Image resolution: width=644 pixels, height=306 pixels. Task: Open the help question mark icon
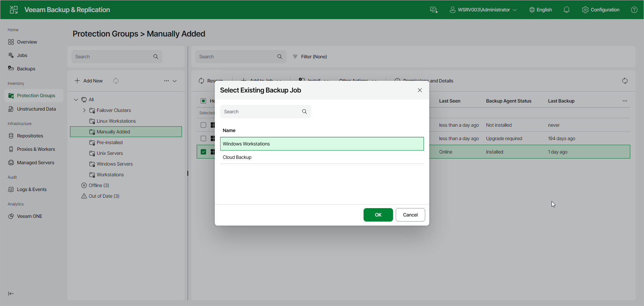point(634,10)
